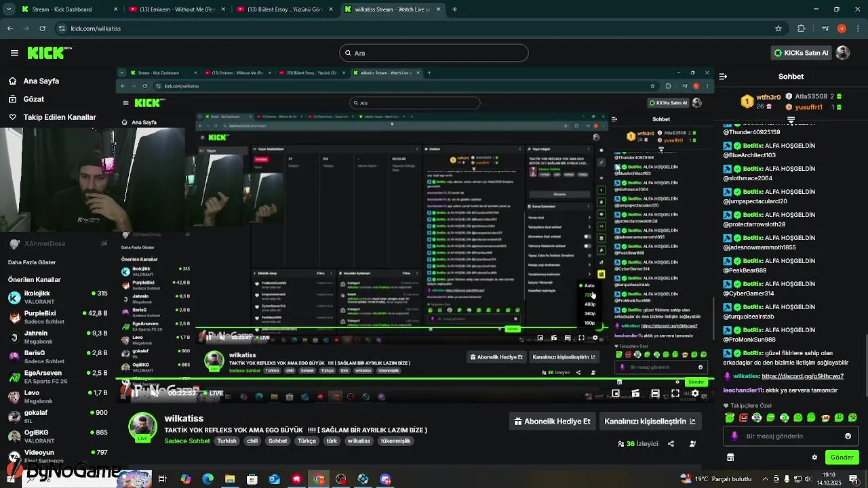Viewport: 868px width, 488px height.
Task: Pause the main stream video
Action: point(136,392)
